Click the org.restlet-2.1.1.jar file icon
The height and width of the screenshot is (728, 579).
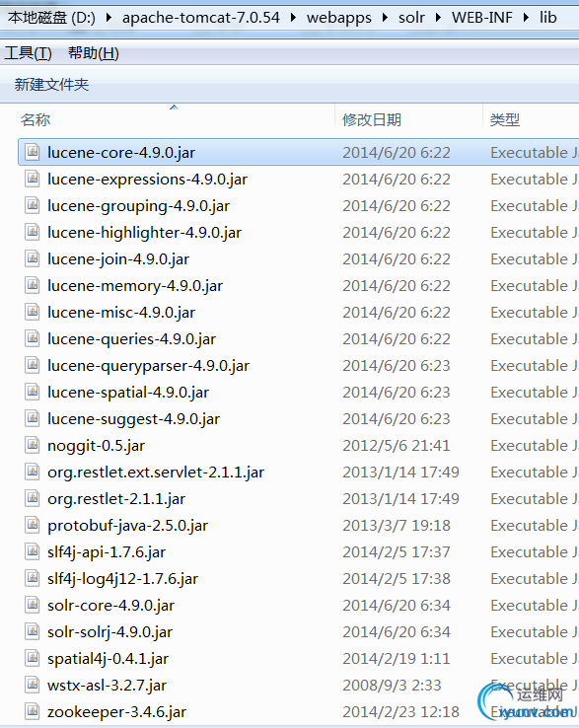pos(32,498)
